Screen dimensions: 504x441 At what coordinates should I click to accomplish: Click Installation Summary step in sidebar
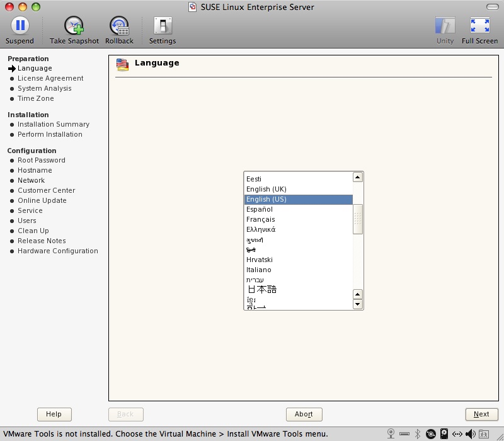[54, 124]
